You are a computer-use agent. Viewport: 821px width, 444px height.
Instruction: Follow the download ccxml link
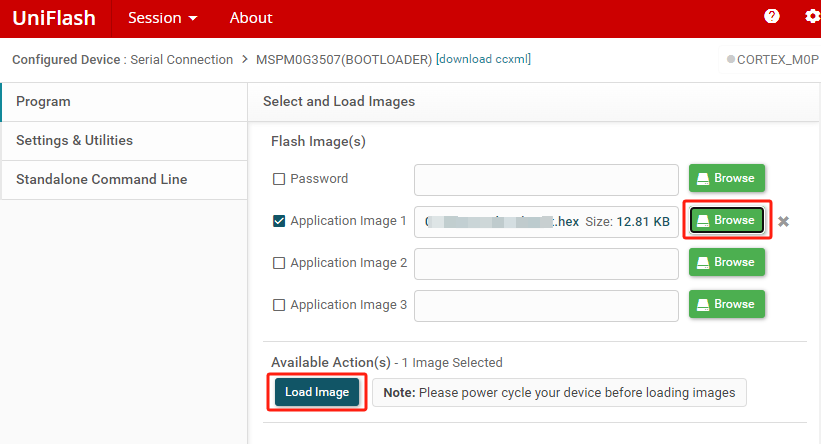pyautogui.click(x=483, y=59)
